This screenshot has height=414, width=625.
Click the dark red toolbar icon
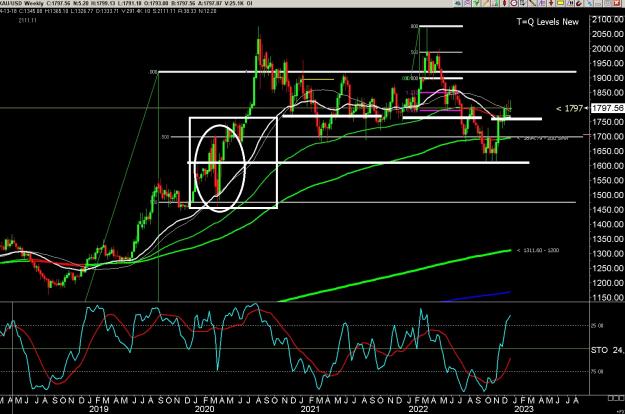click(580, 3)
